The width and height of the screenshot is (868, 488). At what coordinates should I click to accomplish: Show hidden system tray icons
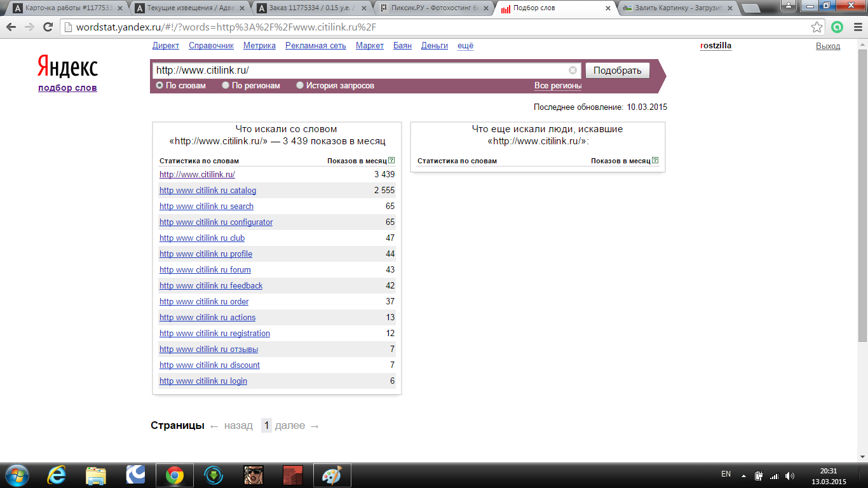743,475
